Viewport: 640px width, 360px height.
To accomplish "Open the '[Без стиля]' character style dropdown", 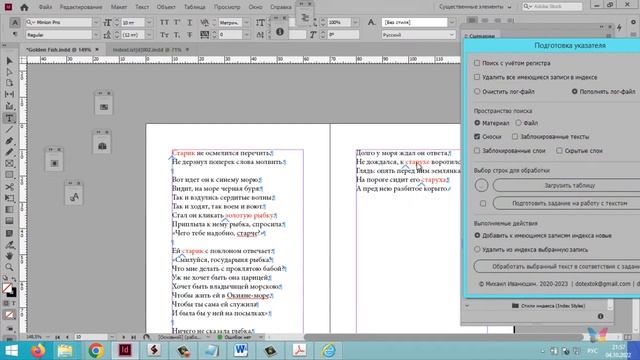I will (451, 22).
